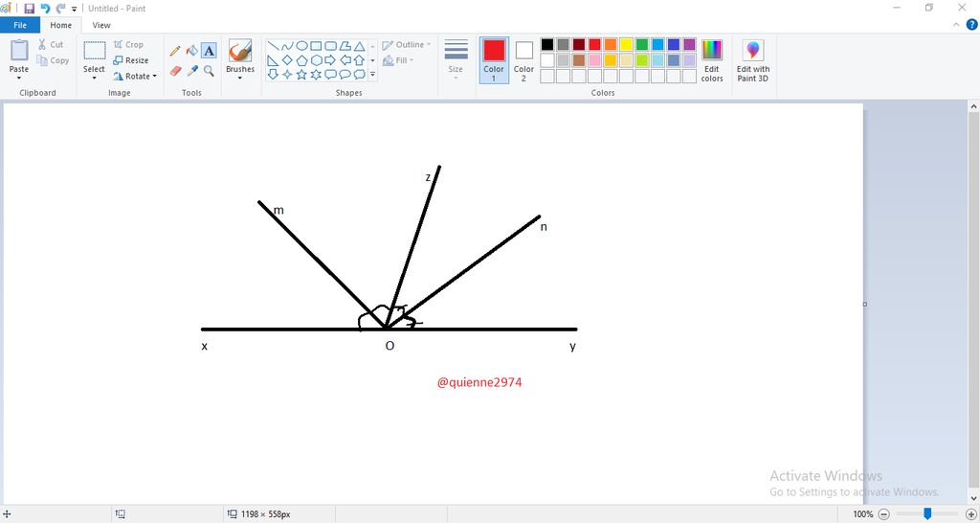Pick the orange color swatch
This screenshot has width=980, height=523.
[611, 44]
